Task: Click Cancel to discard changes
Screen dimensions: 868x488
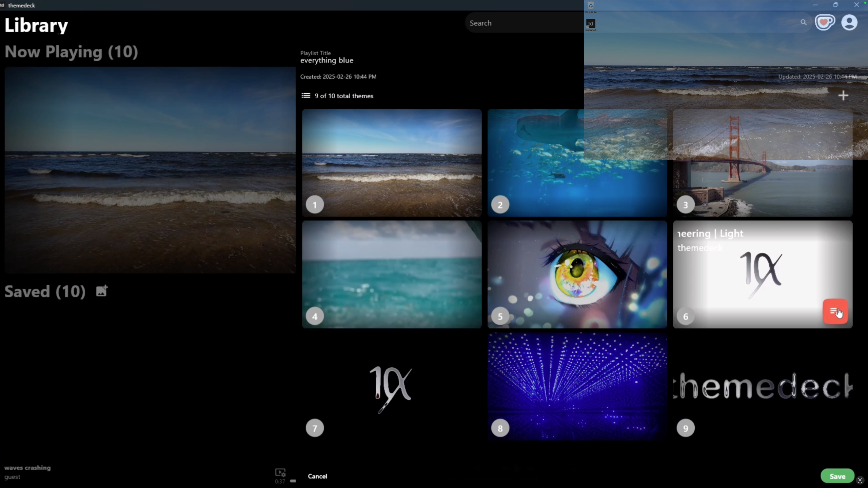Action: click(x=317, y=476)
